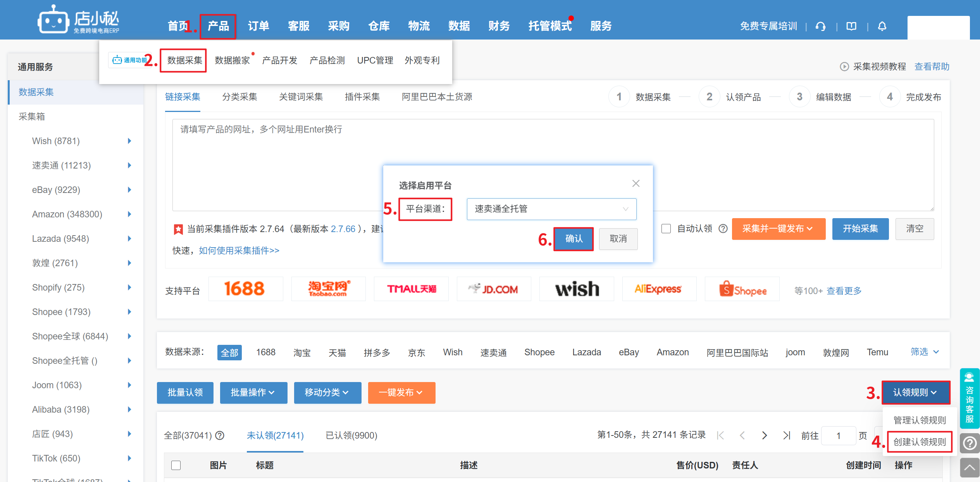Switch to the 分类采集 tab
Image resolution: width=980 pixels, height=482 pixels.
tap(239, 97)
